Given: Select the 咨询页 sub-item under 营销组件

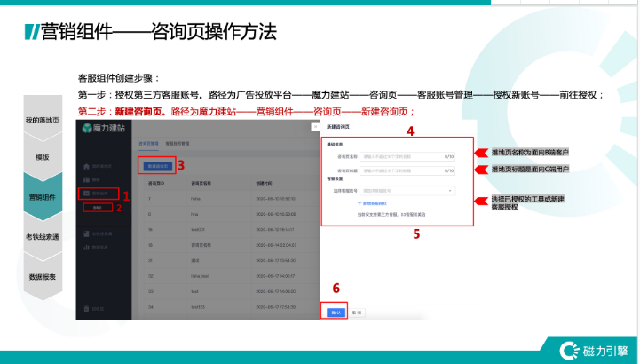Looking at the screenshot, I should (98, 208).
